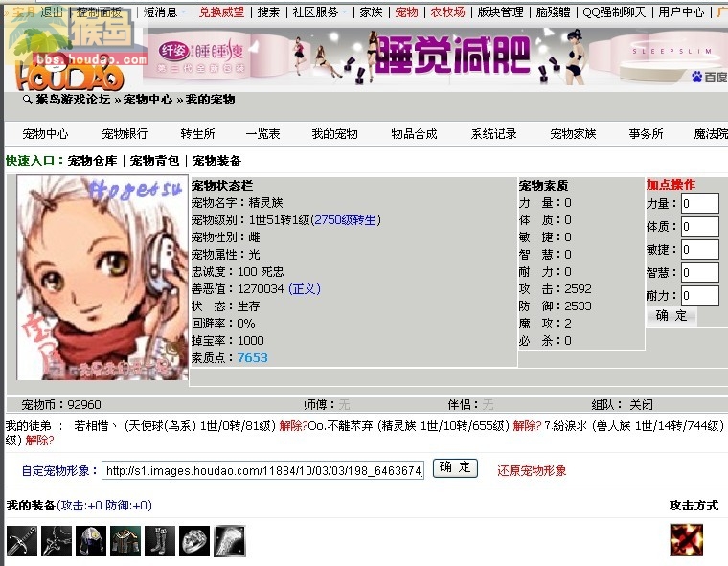
Task: Open 宠物仓库 quick link
Action: pos(92,161)
